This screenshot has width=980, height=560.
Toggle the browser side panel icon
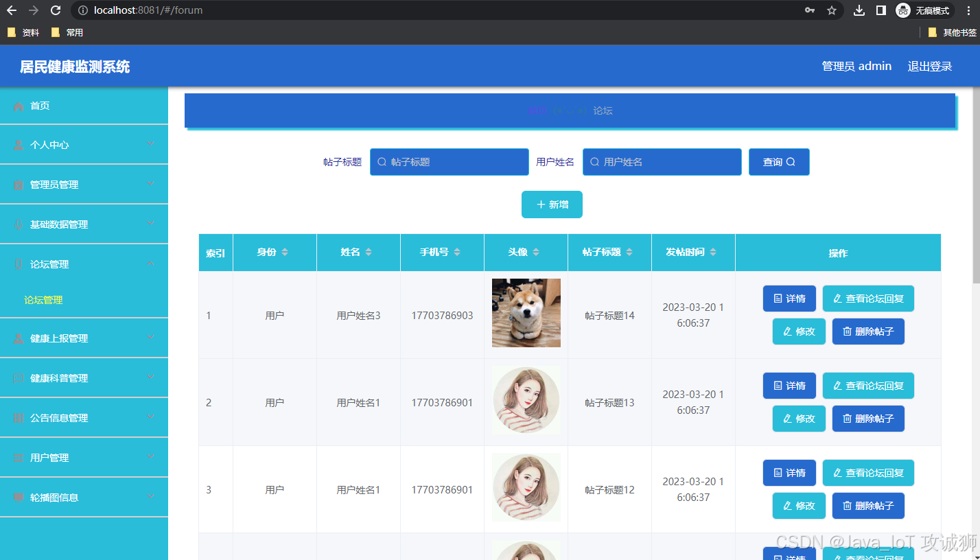click(x=881, y=10)
